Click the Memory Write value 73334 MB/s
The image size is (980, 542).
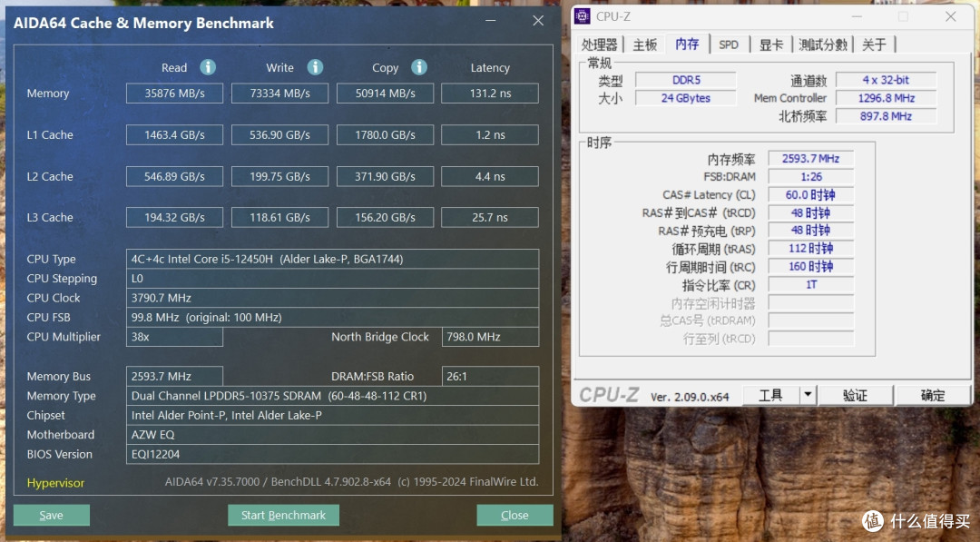click(279, 94)
